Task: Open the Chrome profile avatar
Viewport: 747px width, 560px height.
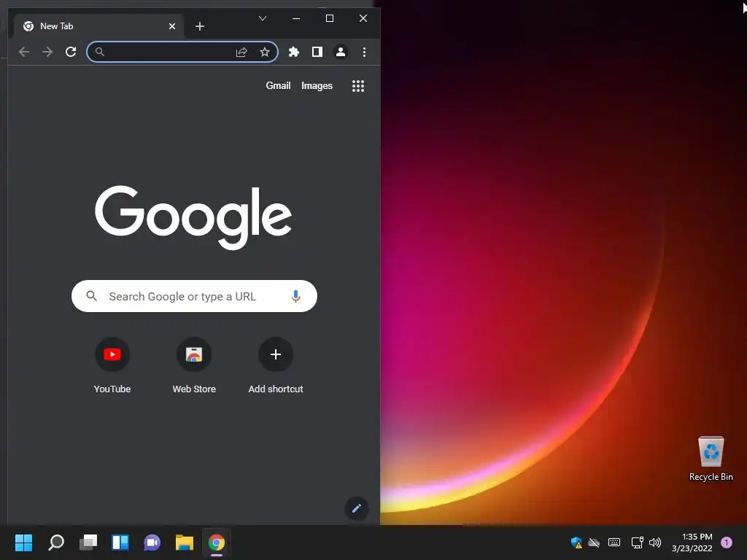Action: tap(341, 52)
